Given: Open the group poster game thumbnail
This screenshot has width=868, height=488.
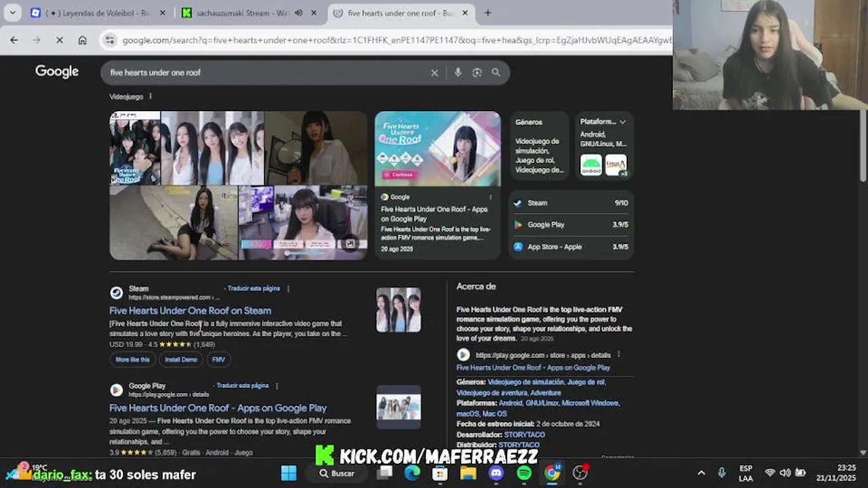Looking at the screenshot, I should tap(135, 148).
